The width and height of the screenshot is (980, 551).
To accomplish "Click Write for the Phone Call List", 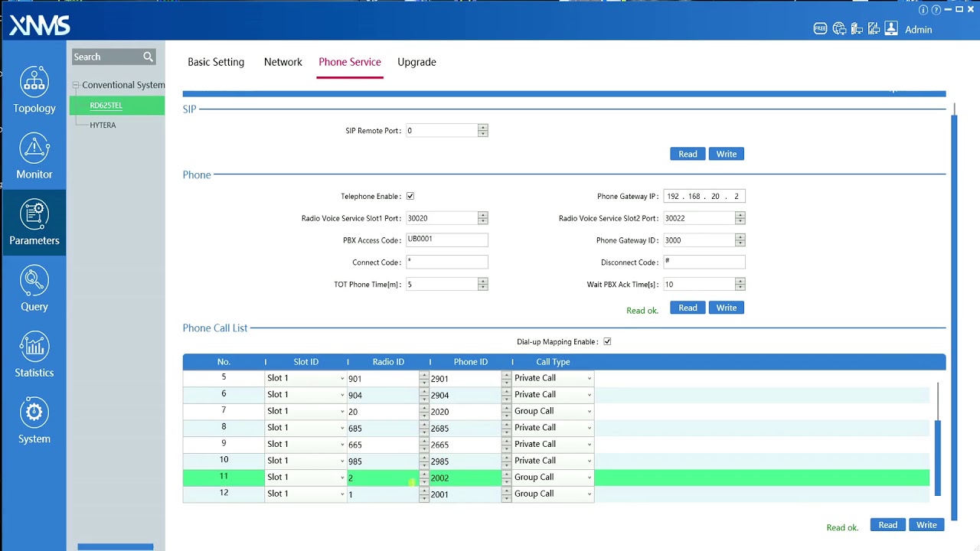I will pyautogui.click(x=926, y=525).
